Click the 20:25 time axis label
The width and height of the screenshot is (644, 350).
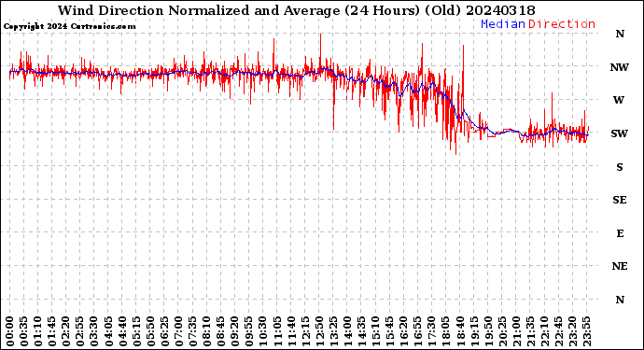click(502, 331)
